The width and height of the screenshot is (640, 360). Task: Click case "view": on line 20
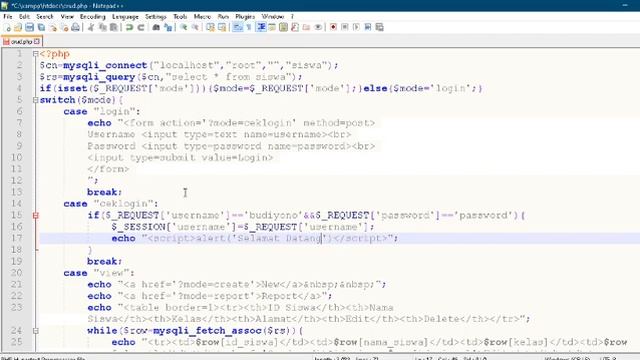pos(99,273)
